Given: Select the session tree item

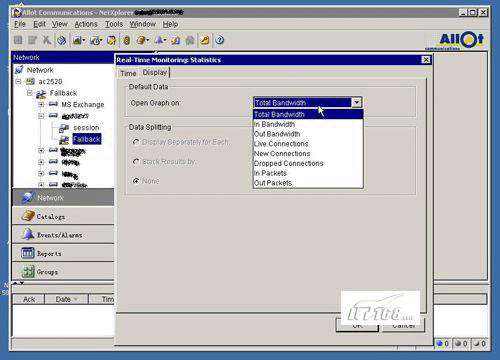Looking at the screenshot, I should pyautogui.click(x=86, y=128).
